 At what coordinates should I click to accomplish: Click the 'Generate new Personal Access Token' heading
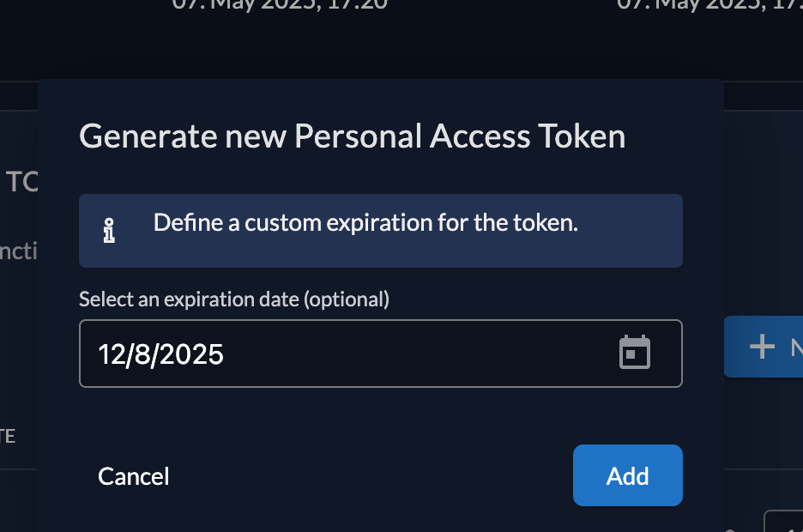point(352,136)
